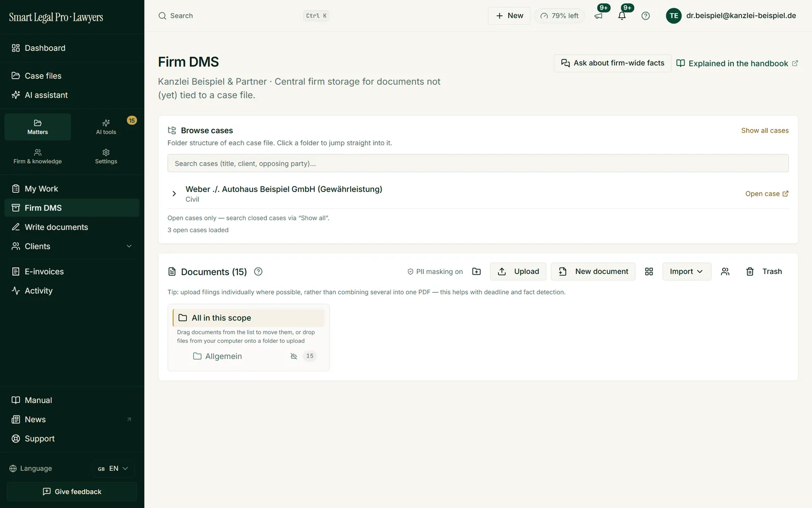Open the announcements megaphone icon
The height and width of the screenshot is (508, 812).
(x=598, y=16)
